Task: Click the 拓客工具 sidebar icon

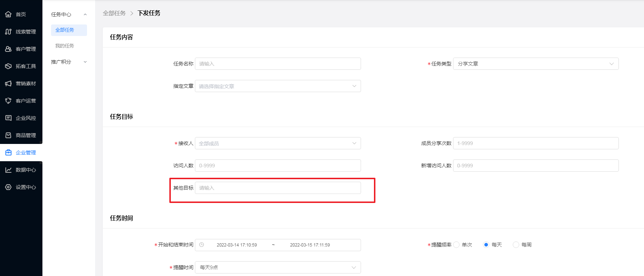Action: tap(8, 66)
